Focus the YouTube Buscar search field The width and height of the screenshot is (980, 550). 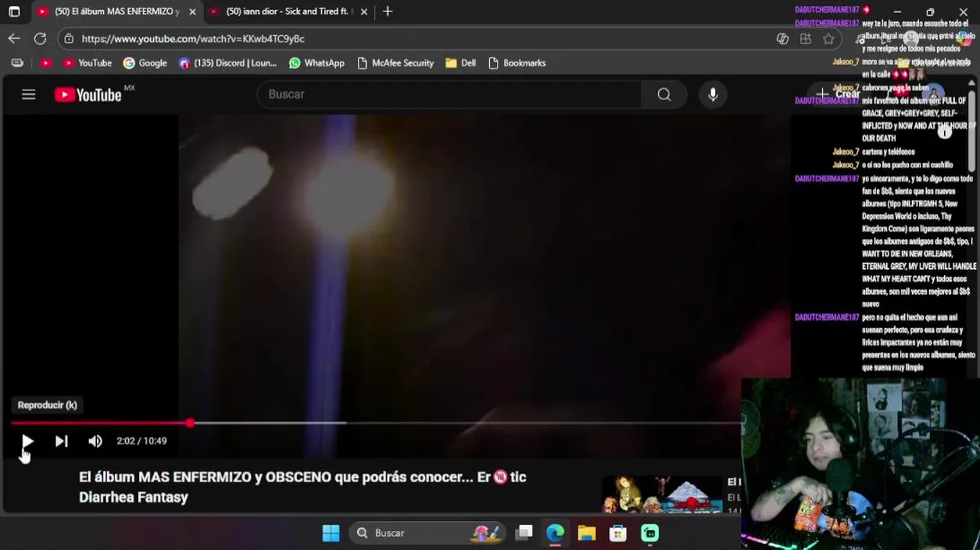pyautogui.click(x=450, y=94)
